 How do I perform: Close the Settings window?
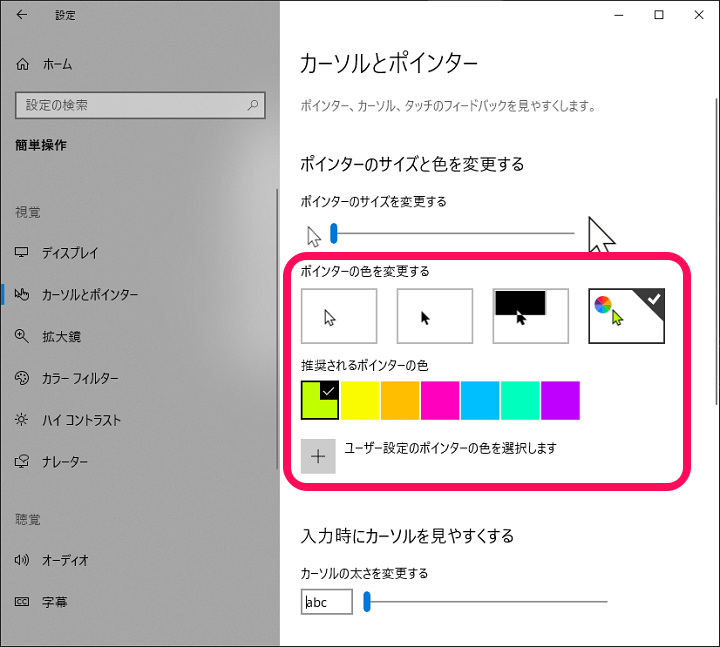coord(699,15)
